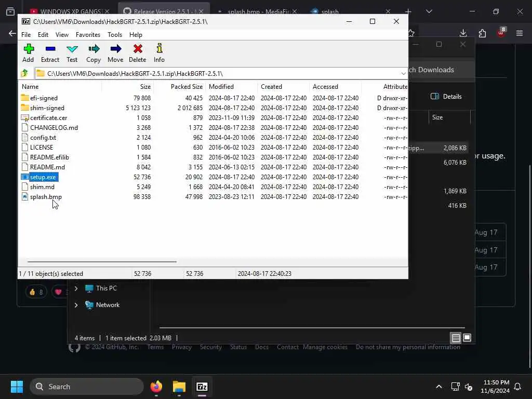Go back in the Firefox browser
The height and width of the screenshot is (399, 532).
pos(12,33)
